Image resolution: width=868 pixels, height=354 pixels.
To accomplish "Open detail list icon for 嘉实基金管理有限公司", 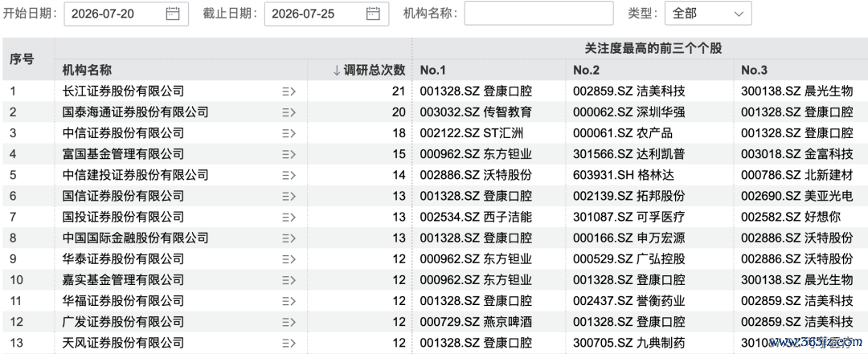I will 289,280.
